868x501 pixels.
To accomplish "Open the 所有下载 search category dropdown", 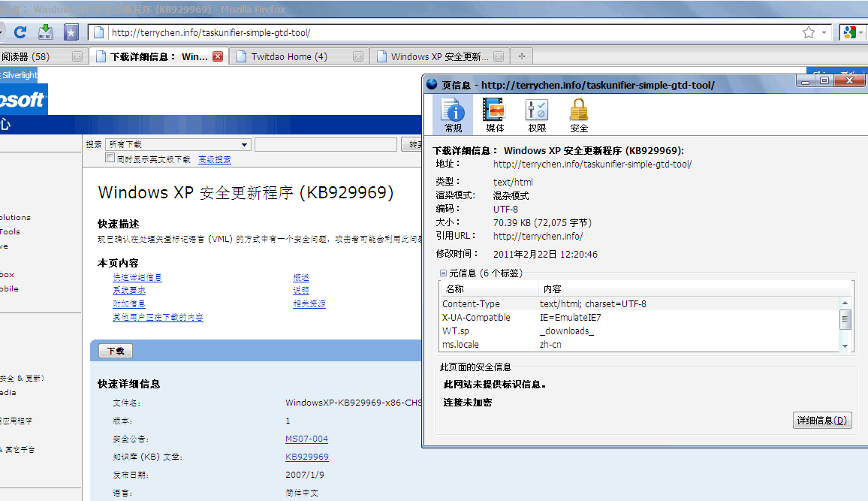I will 178,144.
